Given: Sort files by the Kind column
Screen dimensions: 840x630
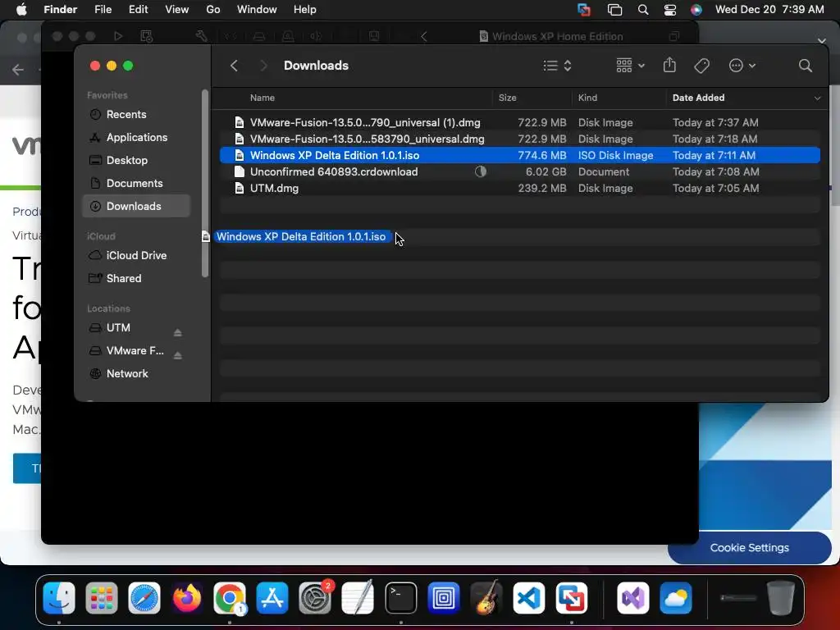Looking at the screenshot, I should [x=587, y=98].
